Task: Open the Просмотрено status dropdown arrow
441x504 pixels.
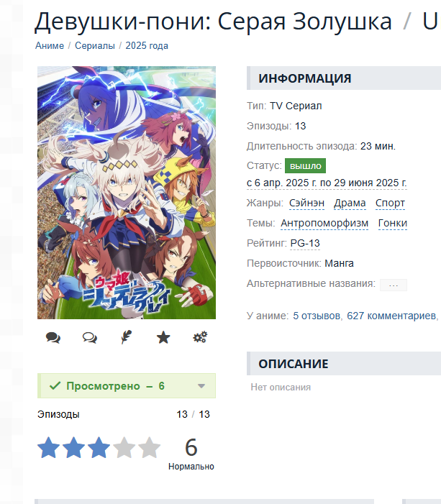Action: 201,386
